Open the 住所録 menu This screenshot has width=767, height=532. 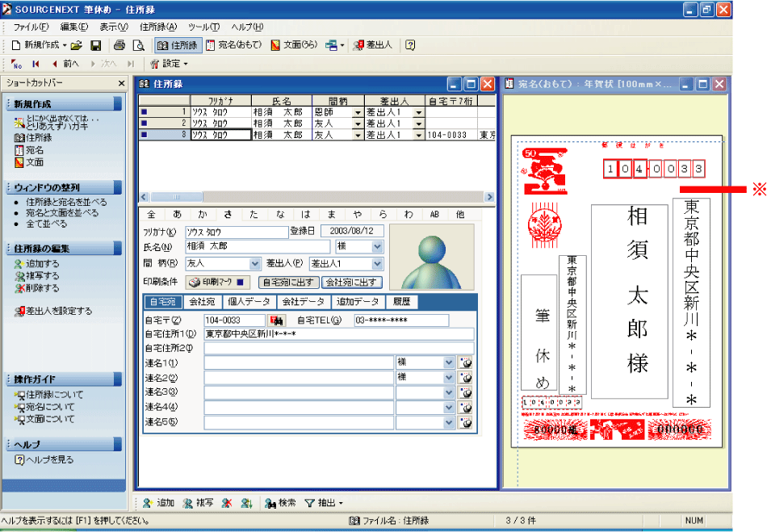coord(158,27)
